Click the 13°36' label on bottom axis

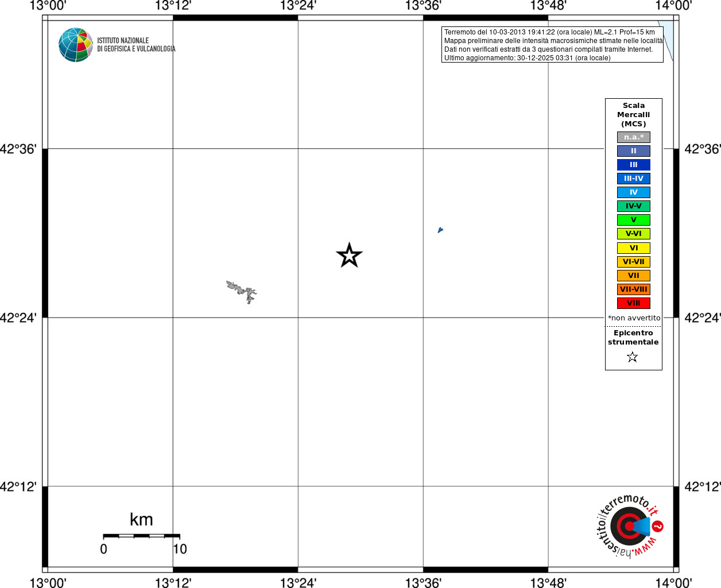423,583
